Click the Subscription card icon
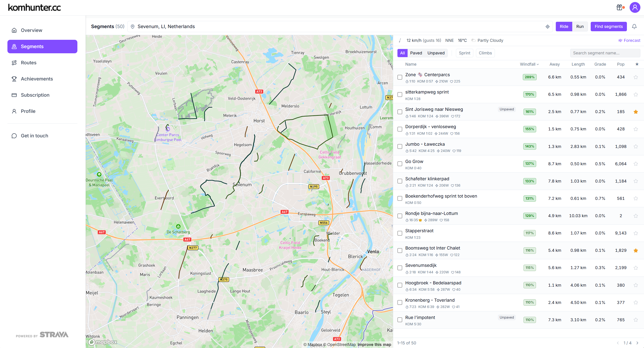 click(x=14, y=95)
